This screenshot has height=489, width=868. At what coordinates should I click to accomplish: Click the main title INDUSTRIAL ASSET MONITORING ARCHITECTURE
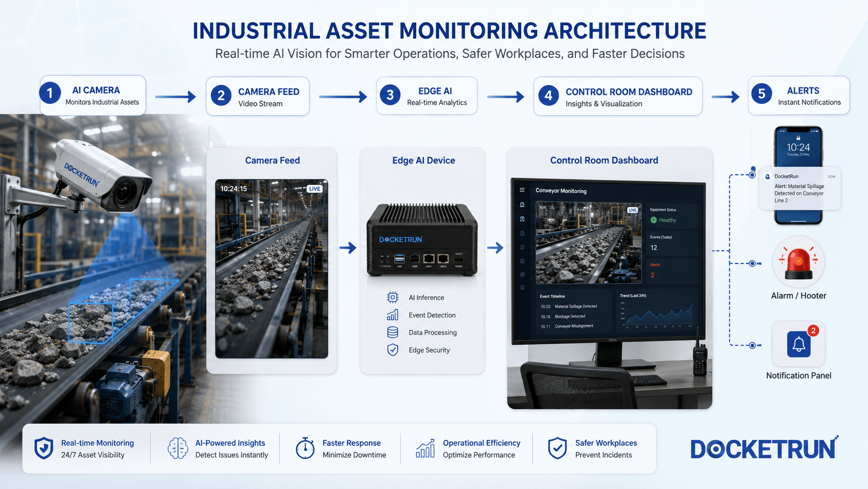tap(450, 31)
